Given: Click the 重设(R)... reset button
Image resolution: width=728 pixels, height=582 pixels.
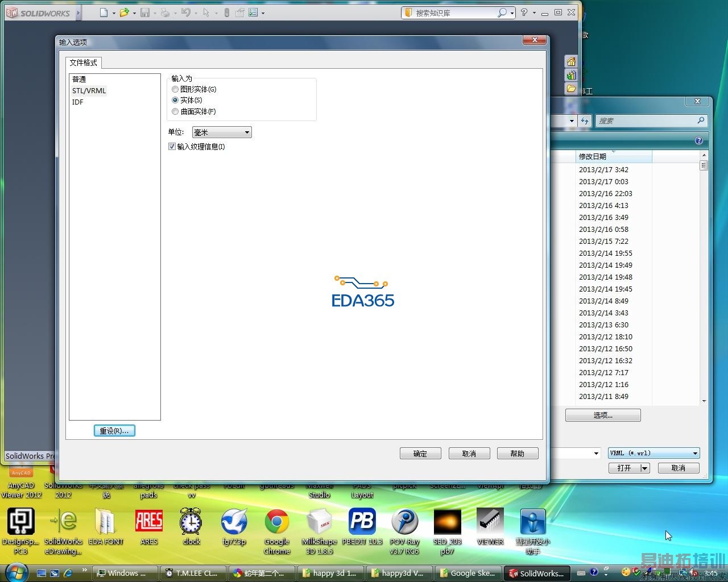Looking at the screenshot, I should [x=114, y=431].
